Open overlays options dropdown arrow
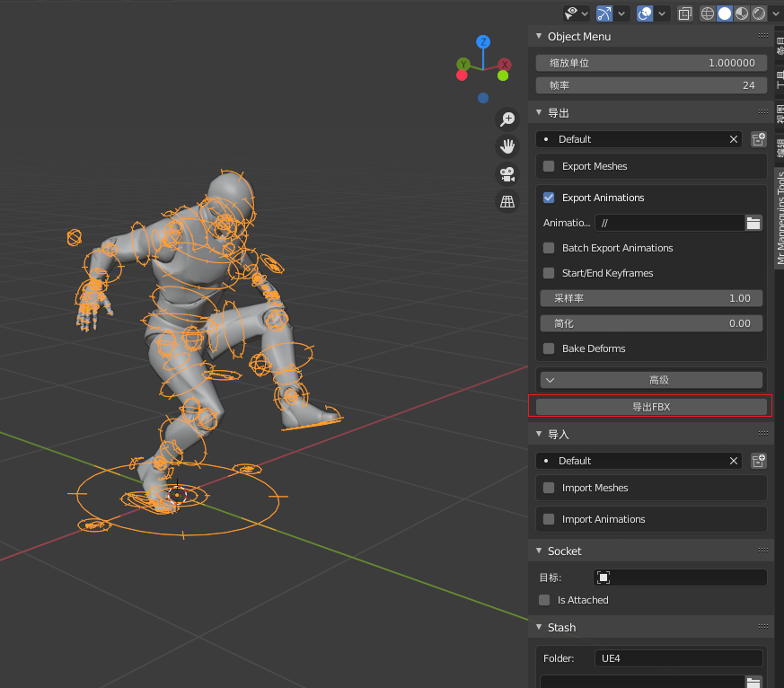This screenshot has height=688, width=784. [x=662, y=13]
